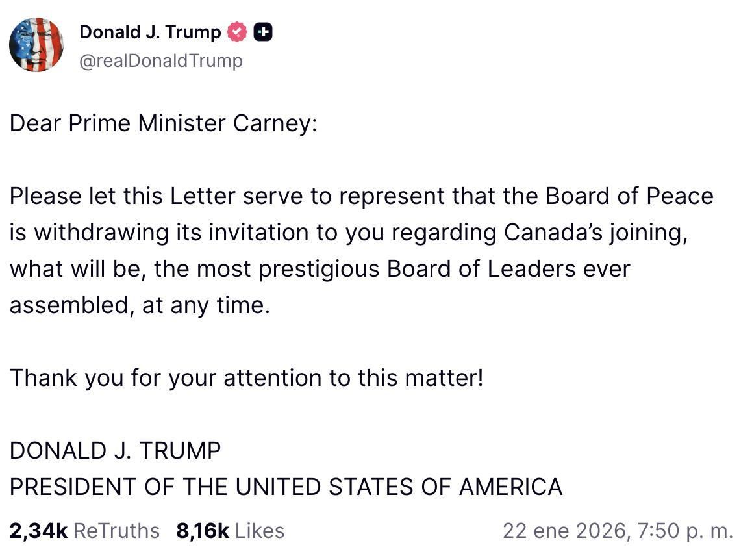Viewport: 752px width, 560px height.
Task: Click PRESIDENT OF THE UNITED STATES OF AMERICA
Action: [x=286, y=487]
